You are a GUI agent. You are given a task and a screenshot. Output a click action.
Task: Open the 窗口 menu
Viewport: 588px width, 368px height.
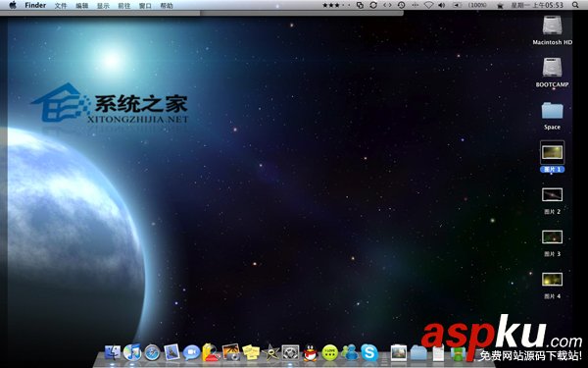pyautogui.click(x=145, y=5)
